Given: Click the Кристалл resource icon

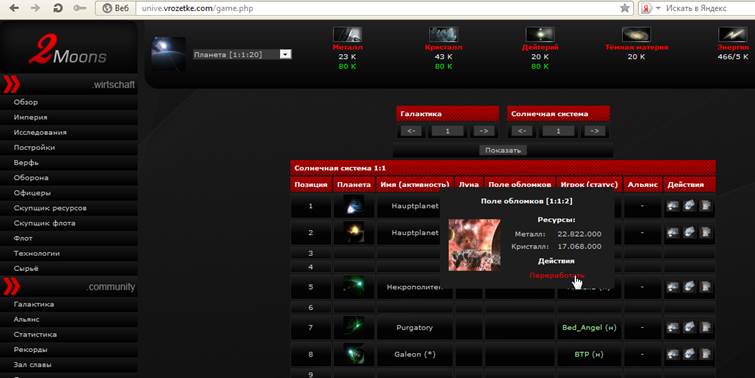Looking at the screenshot, I should 443,34.
